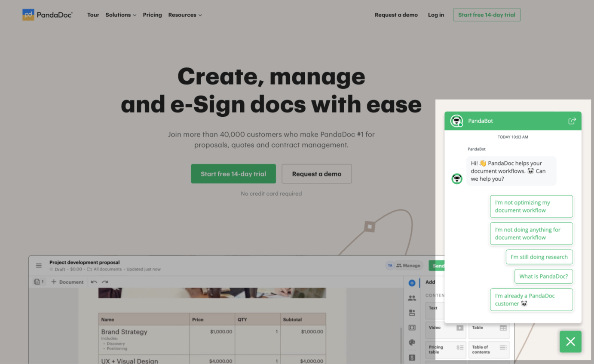Click Start free 14-day trial in header
Screen dimensions: 594x364
point(487,15)
